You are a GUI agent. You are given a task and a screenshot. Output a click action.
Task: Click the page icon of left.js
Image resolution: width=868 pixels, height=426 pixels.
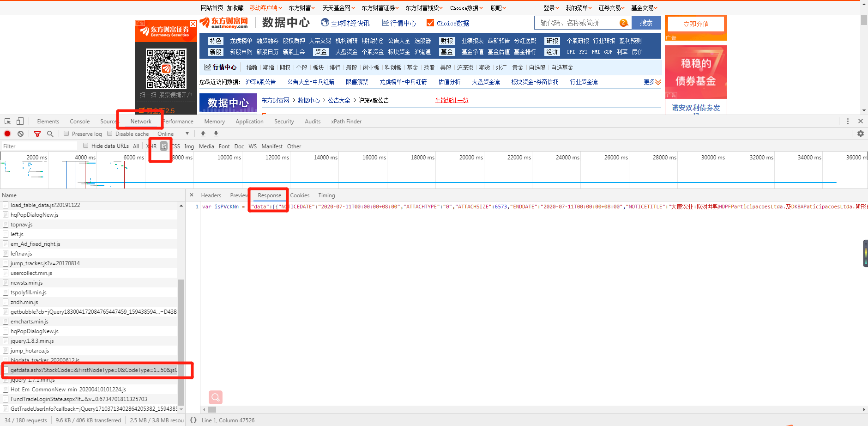pos(6,234)
